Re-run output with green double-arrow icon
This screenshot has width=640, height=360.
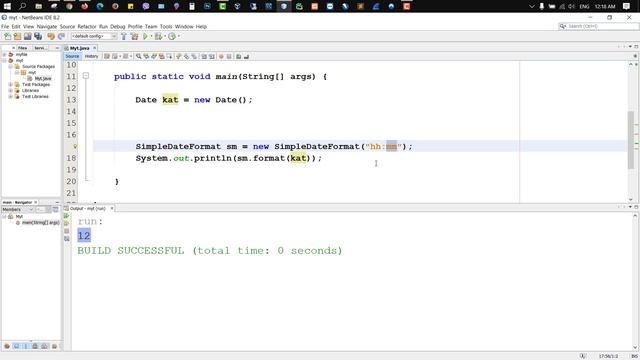click(67, 216)
